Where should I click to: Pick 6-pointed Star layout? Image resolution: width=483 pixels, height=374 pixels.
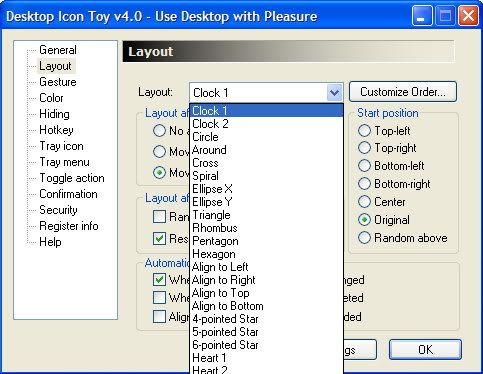[x=267, y=345]
